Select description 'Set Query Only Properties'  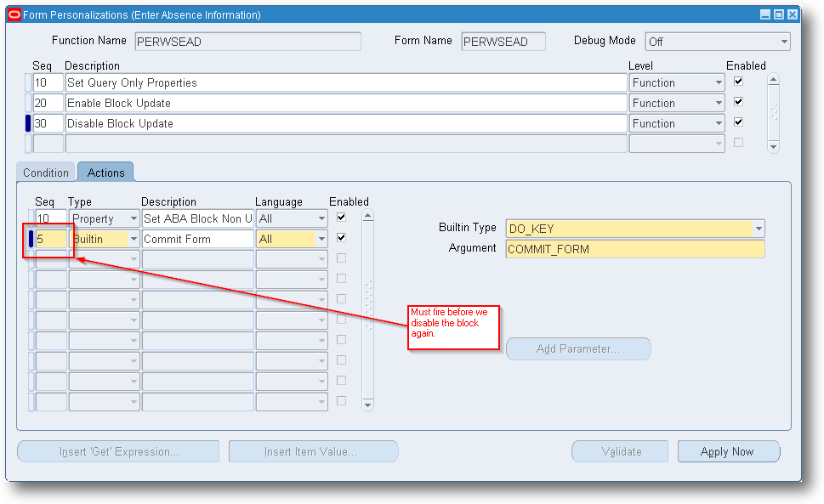[346, 83]
